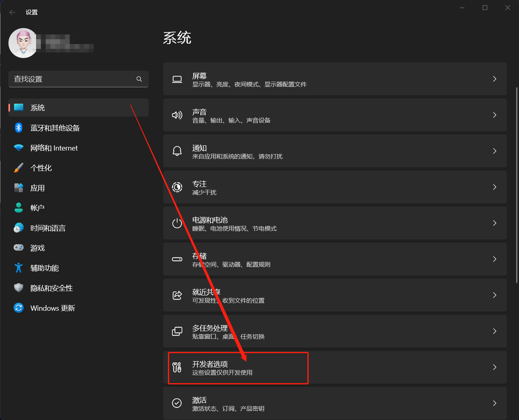Open 辅助功能 via the accessibility icon
519x420 pixels.
(x=18, y=268)
